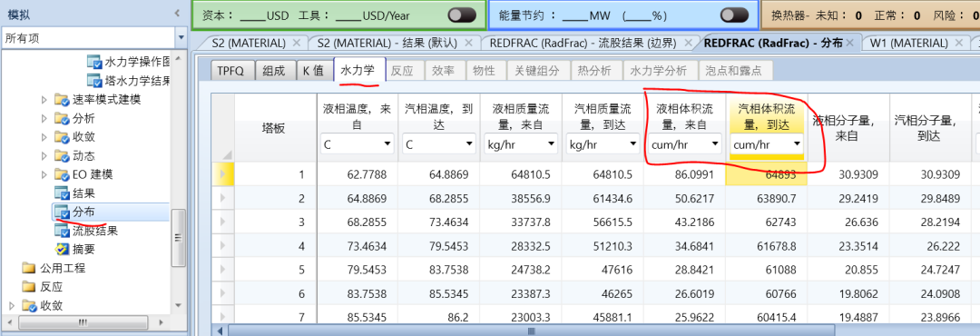Expand the upper 收敛 folder under 分析
The width and height of the screenshot is (980, 336).
44,137
